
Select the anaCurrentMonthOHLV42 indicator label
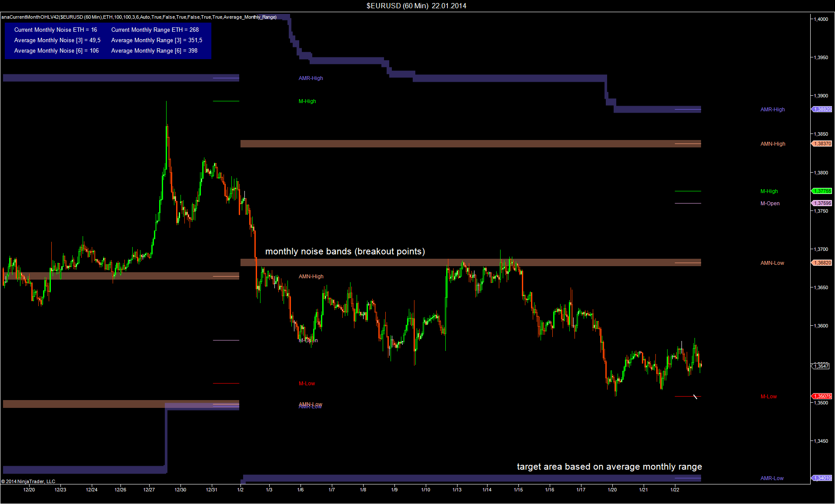tap(139, 17)
